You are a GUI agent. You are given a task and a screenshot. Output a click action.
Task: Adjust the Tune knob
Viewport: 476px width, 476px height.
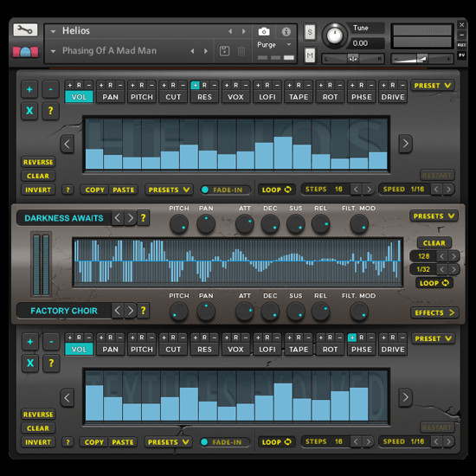click(x=335, y=35)
